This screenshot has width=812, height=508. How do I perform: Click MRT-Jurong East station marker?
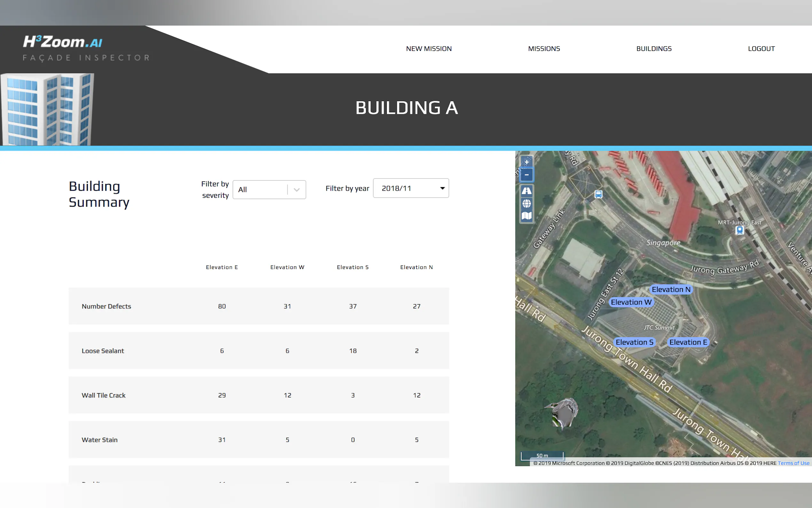click(x=739, y=230)
